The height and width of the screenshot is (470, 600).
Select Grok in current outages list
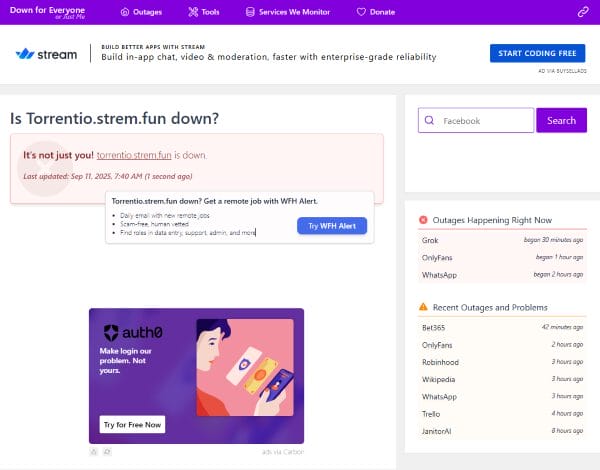coord(430,240)
